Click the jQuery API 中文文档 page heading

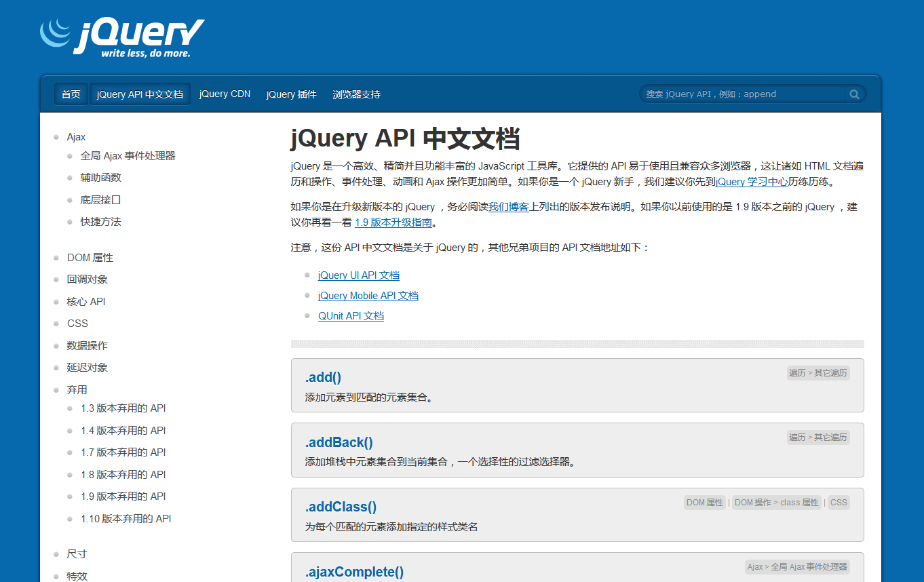405,138
